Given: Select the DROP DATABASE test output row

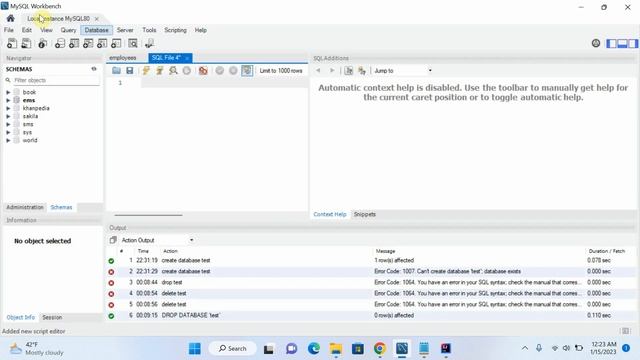Looking at the screenshot, I should 371,316.
